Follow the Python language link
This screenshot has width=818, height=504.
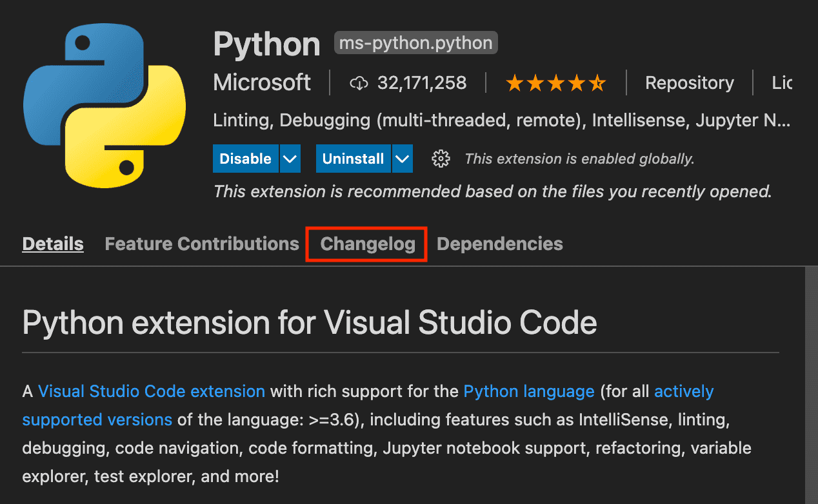point(529,391)
